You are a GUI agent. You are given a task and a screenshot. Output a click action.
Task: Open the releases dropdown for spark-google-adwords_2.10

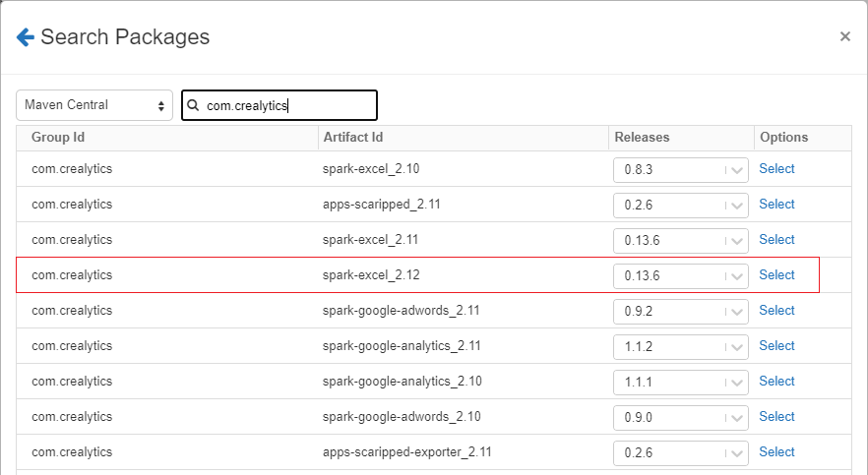(680, 418)
